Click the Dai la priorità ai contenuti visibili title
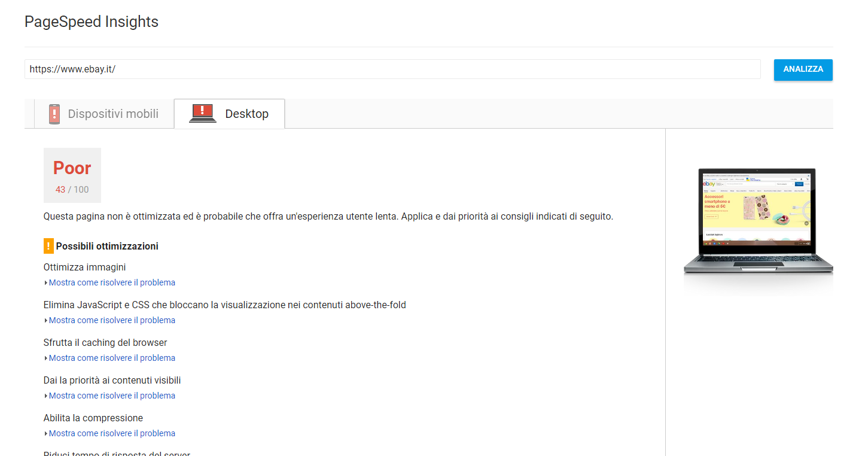 (112, 381)
